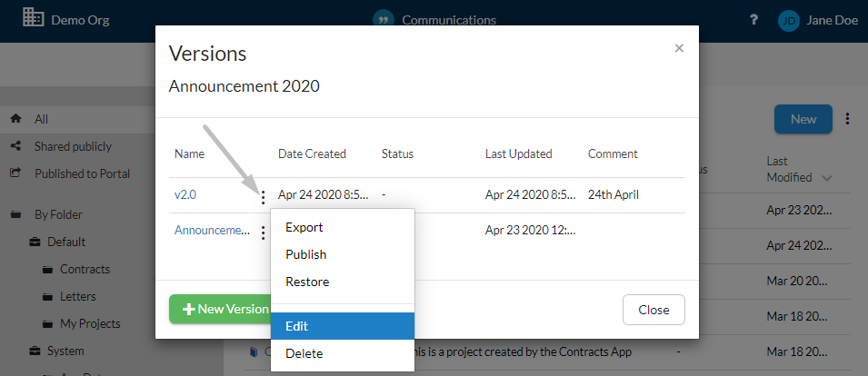Image resolution: width=868 pixels, height=376 pixels.
Task: Click the Close button in the dialog
Action: [653, 310]
